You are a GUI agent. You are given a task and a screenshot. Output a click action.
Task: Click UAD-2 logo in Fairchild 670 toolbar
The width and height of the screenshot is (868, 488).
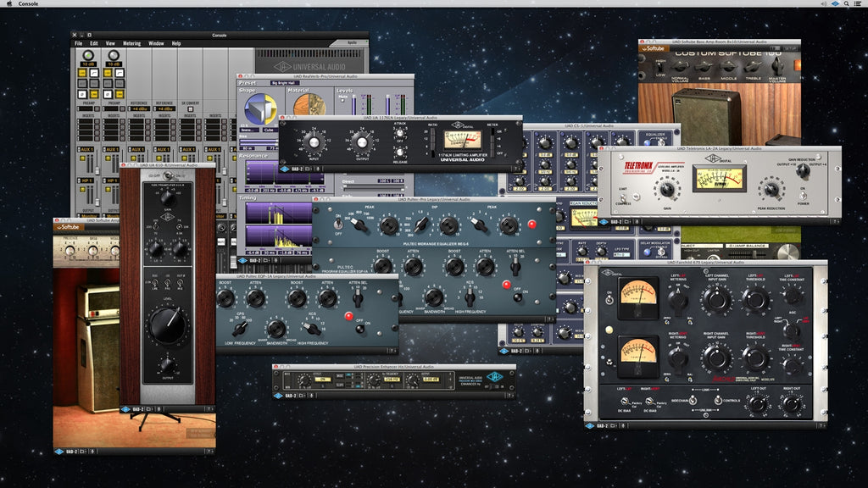(x=590, y=425)
